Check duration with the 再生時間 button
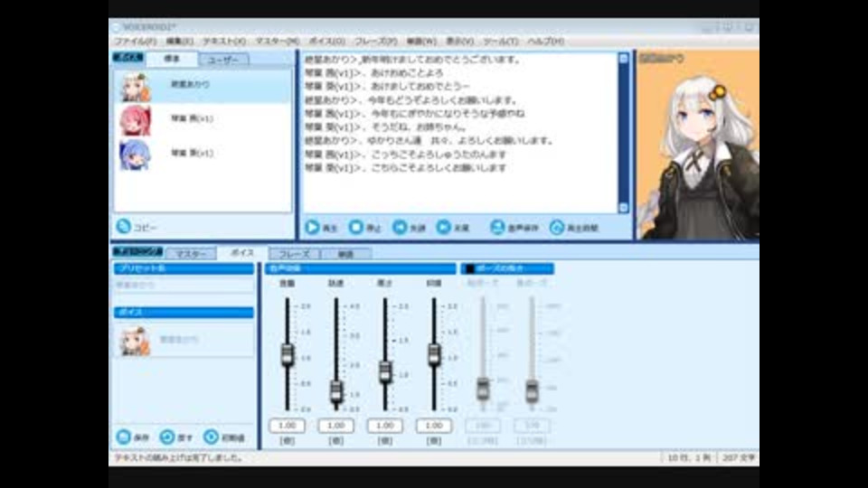Viewport: 868px width, 488px height. [574, 228]
